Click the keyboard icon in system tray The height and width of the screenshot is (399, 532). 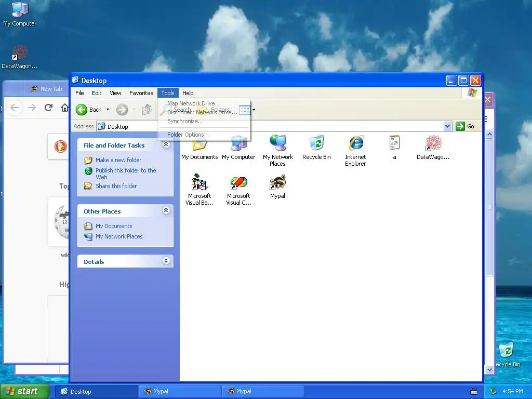pos(474,392)
